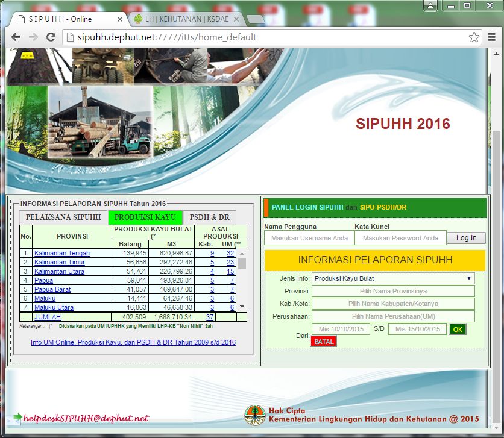The width and height of the screenshot is (504, 438).
Task: Click the S/D end date field
Action: pyautogui.click(x=418, y=329)
